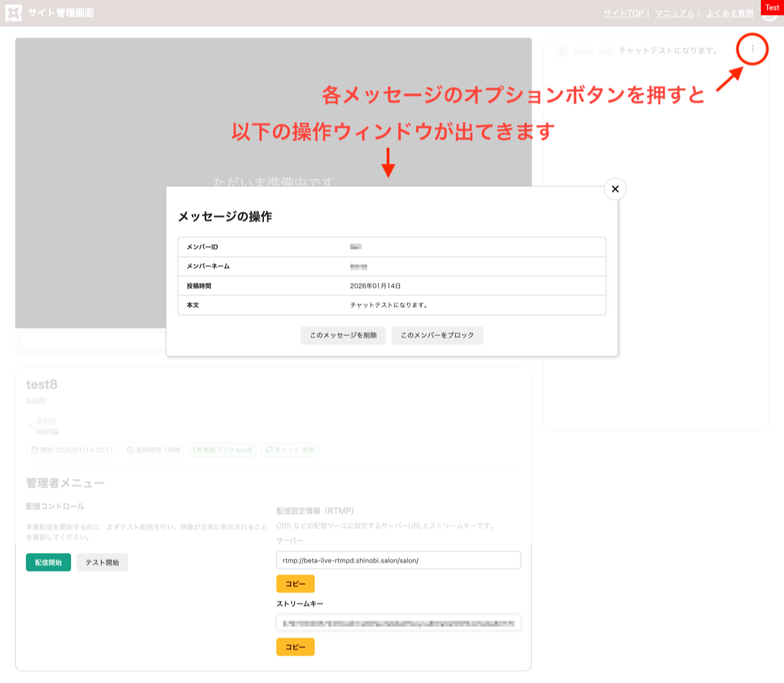
Task: Copy the server URL with コピー button
Action: pyautogui.click(x=295, y=584)
